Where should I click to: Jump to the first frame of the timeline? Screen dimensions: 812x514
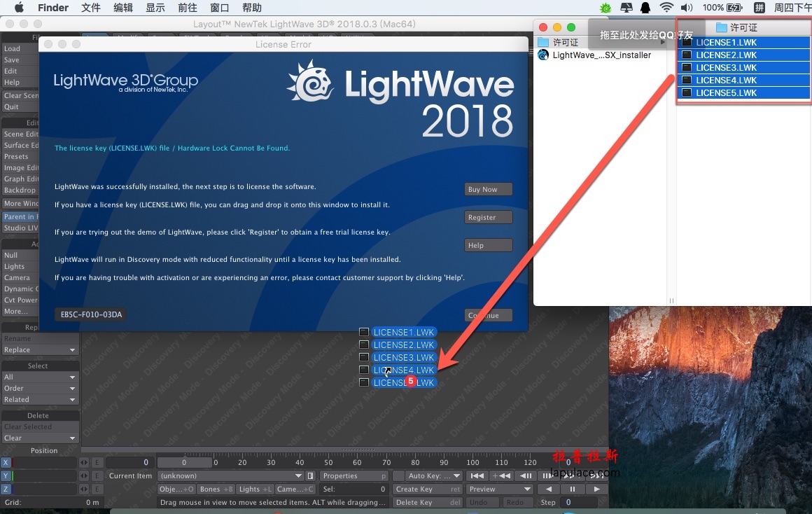[477, 475]
